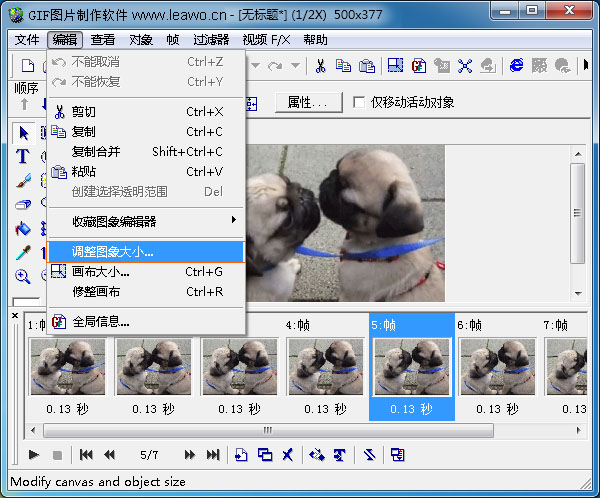The height and width of the screenshot is (498, 600).
Task: Click the canvas scrollbar down arrow
Action: pyautogui.click(x=578, y=294)
